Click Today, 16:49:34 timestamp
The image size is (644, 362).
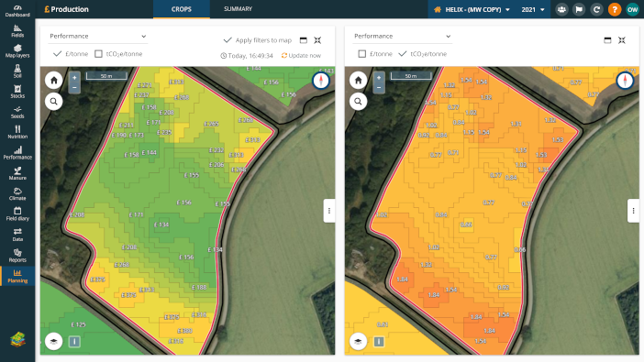tap(247, 55)
